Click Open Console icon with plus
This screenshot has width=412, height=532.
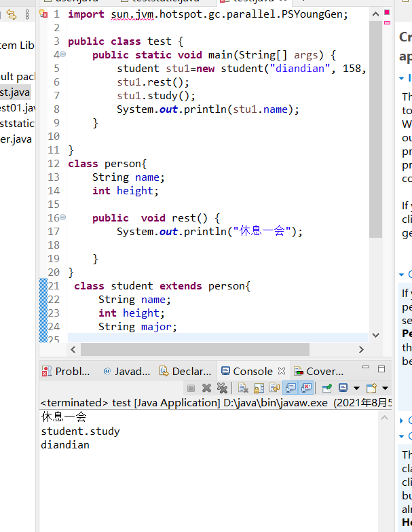click(x=371, y=388)
